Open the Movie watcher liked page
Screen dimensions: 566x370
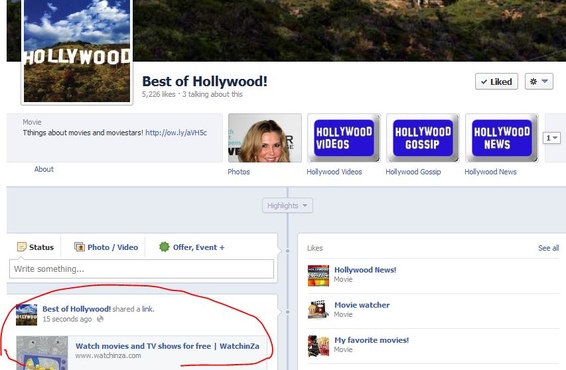tap(362, 305)
